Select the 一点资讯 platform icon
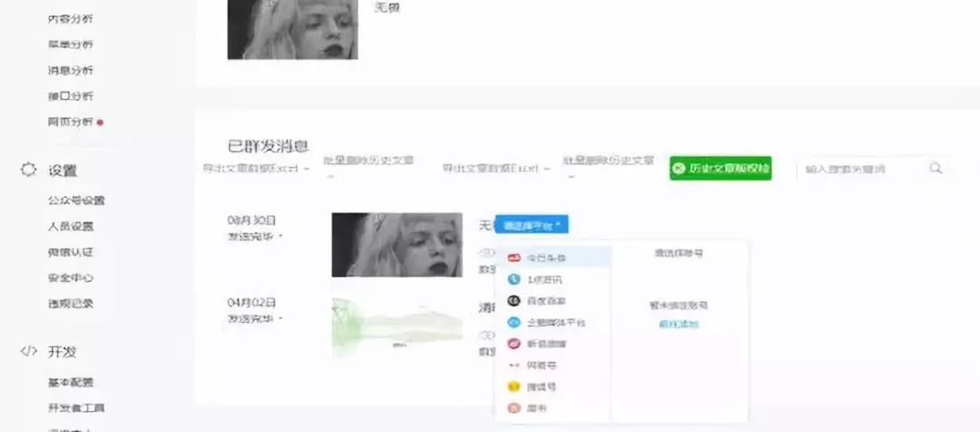 pos(514,280)
